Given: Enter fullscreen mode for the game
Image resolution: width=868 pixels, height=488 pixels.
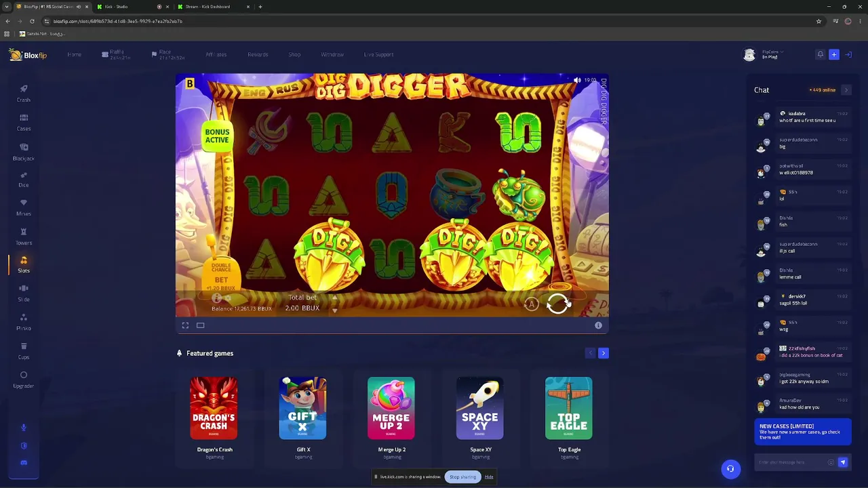Looking at the screenshot, I should click(x=185, y=325).
